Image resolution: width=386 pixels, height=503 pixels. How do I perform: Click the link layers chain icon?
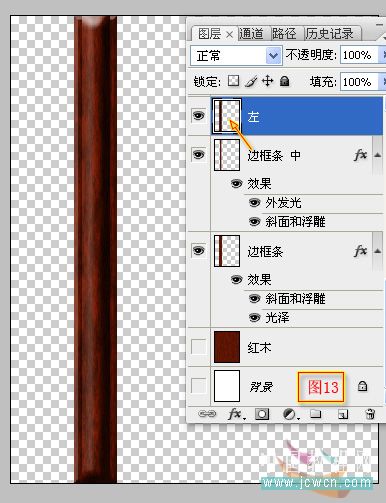click(x=207, y=414)
